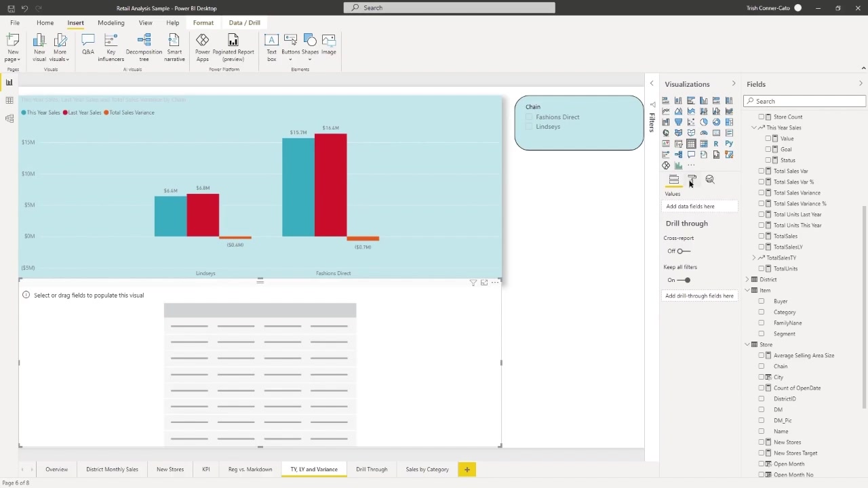
Task: Open the Format paint roller pane
Action: [x=692, y=180]
